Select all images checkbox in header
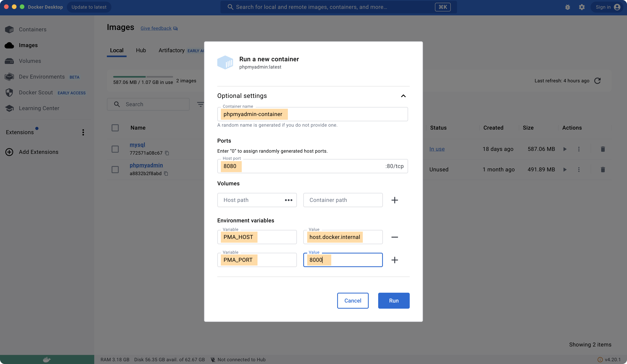 [115, 128]
